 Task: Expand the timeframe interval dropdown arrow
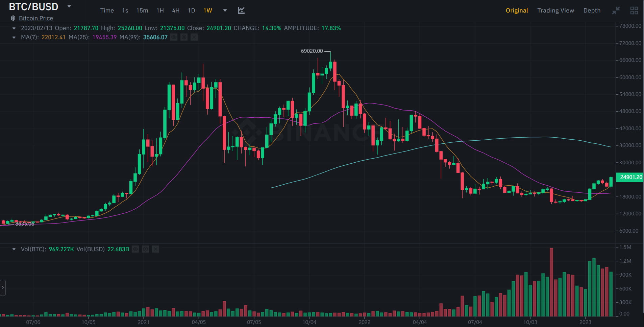(224, 10)
